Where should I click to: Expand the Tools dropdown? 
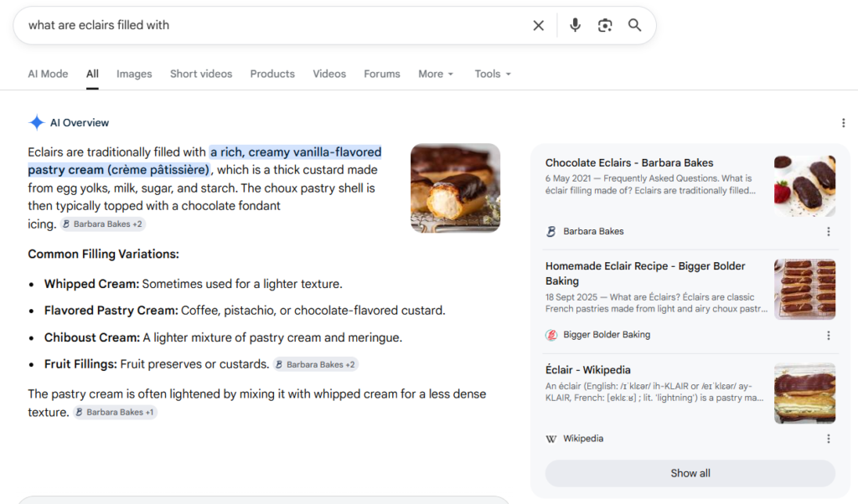pos(493,74)
